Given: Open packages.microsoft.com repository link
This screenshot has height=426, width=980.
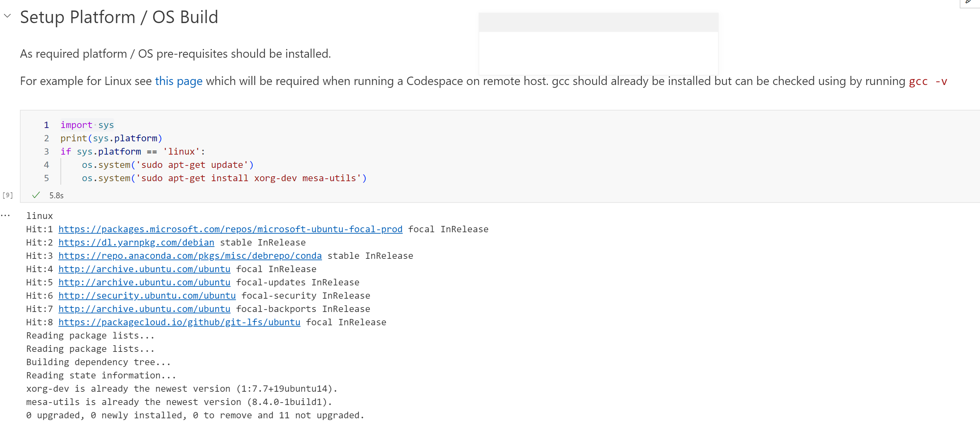Looking at the screenshot, I should (x=230, y=229).
